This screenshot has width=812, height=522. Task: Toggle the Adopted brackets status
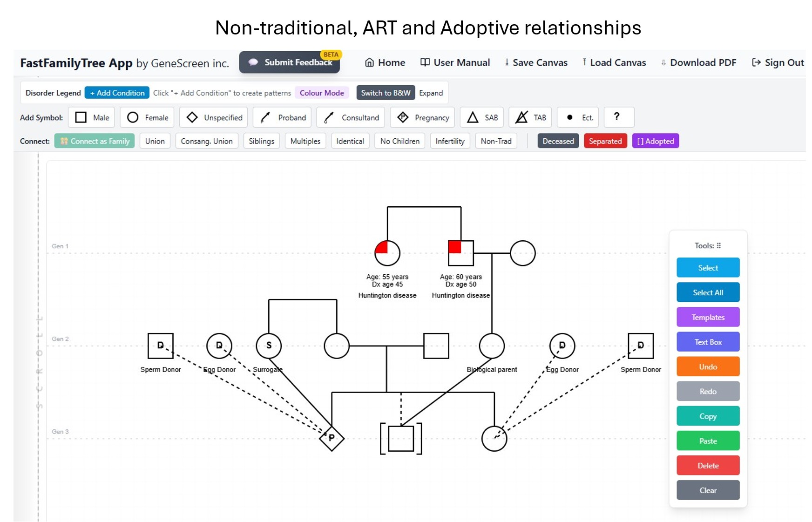656,141
